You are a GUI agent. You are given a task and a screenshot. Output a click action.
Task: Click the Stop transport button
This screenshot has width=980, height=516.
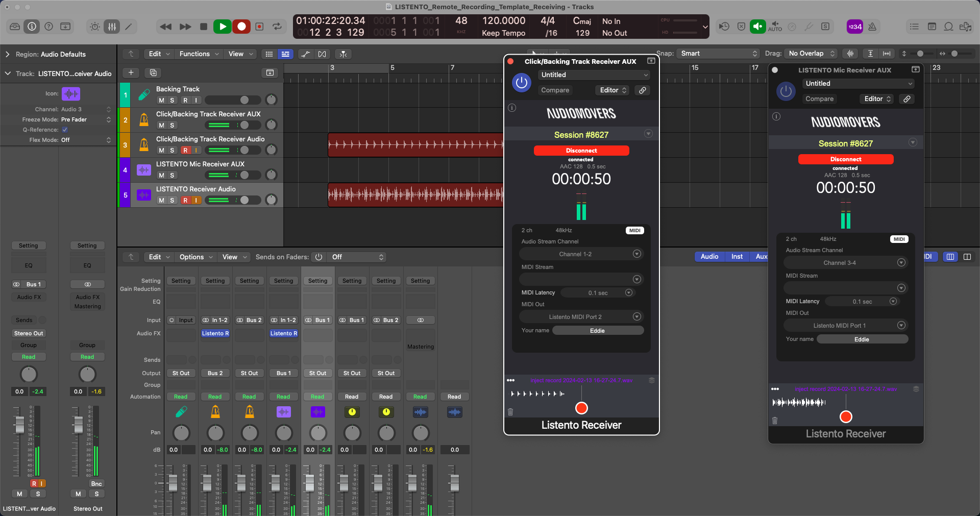(204, 27)
